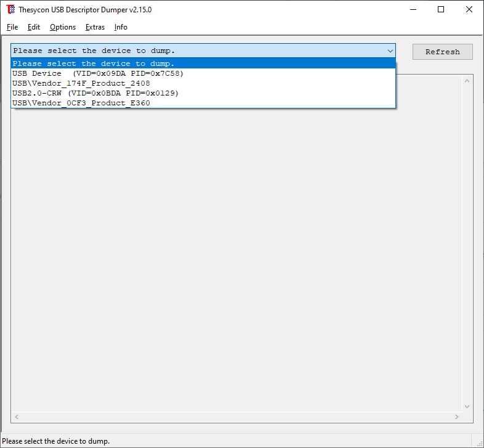Maximize the USB Descriptor Dumper window

point(441,10)
